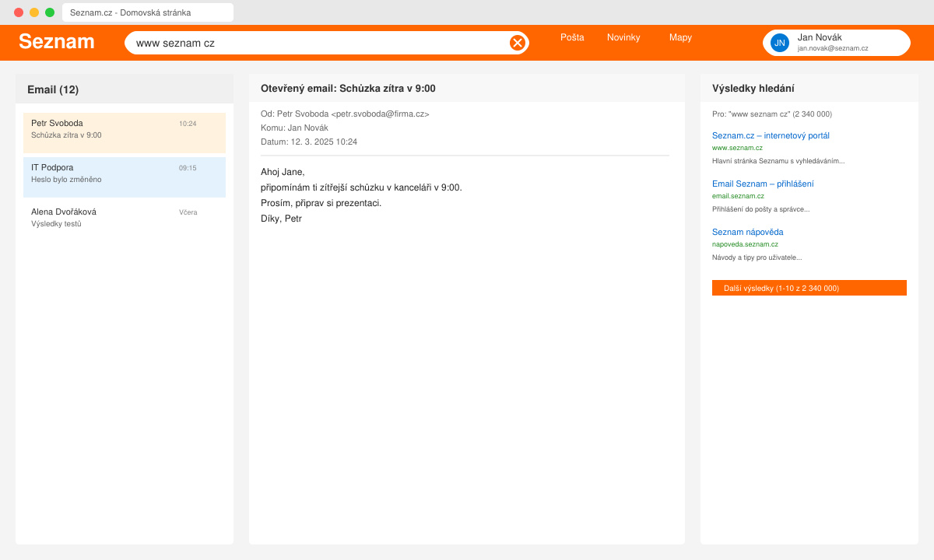934x560 pixels.
Task: Open Jan Novák account menu
Action: pos(837,43)
